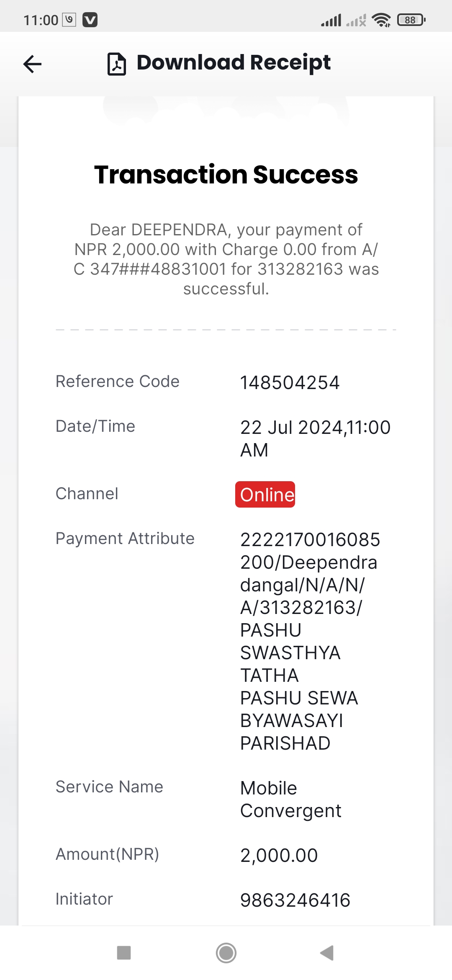This screenshot has height=980, width=452.
Task: Tap the payment confirmation message paragraph
Action: coord(226,259)
